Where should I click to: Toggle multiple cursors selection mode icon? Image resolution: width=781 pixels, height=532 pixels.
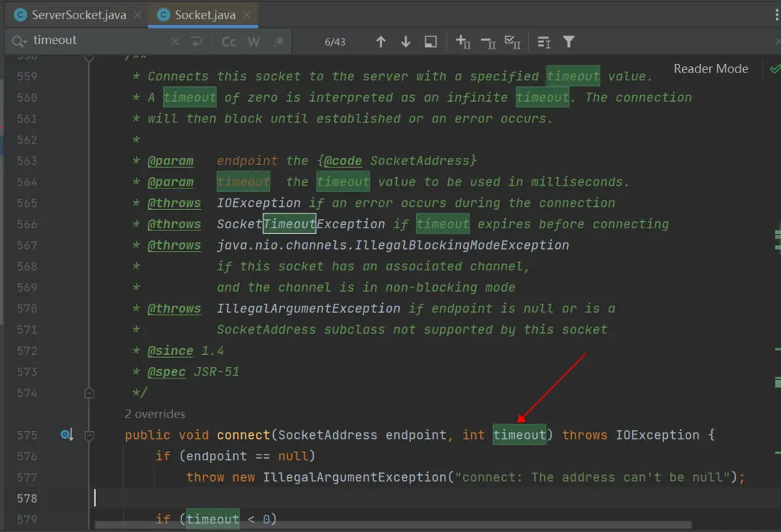click(x=544, y=42)
